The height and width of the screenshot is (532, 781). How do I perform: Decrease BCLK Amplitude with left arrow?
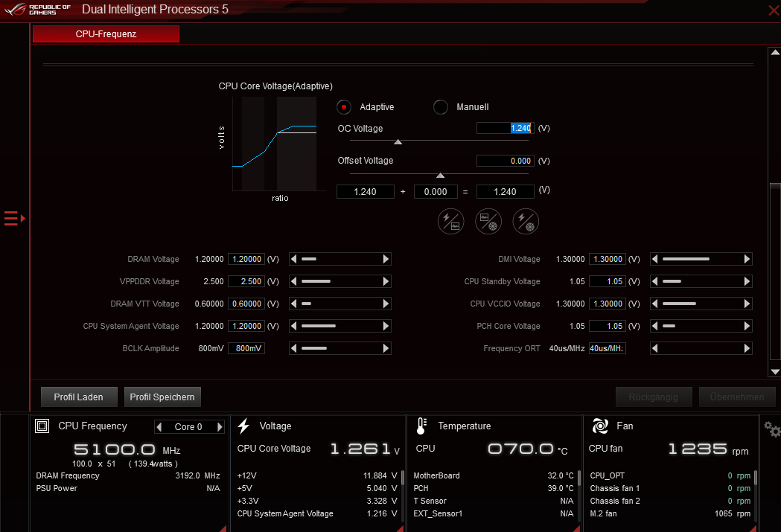(x=294, y=349)
